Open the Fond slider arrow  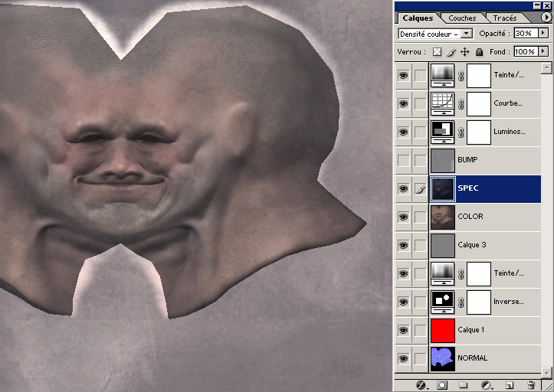[x=543, y=51]
